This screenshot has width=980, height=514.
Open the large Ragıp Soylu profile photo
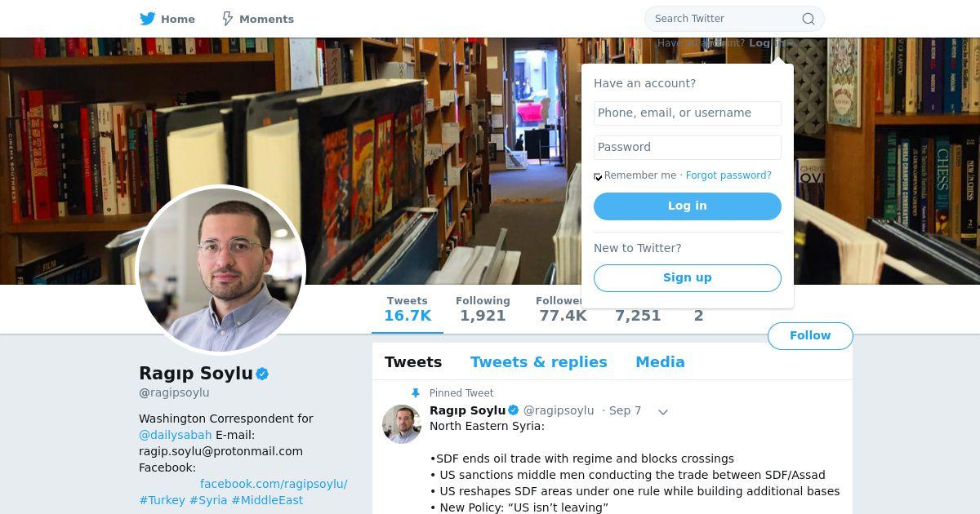click(220, 270)
